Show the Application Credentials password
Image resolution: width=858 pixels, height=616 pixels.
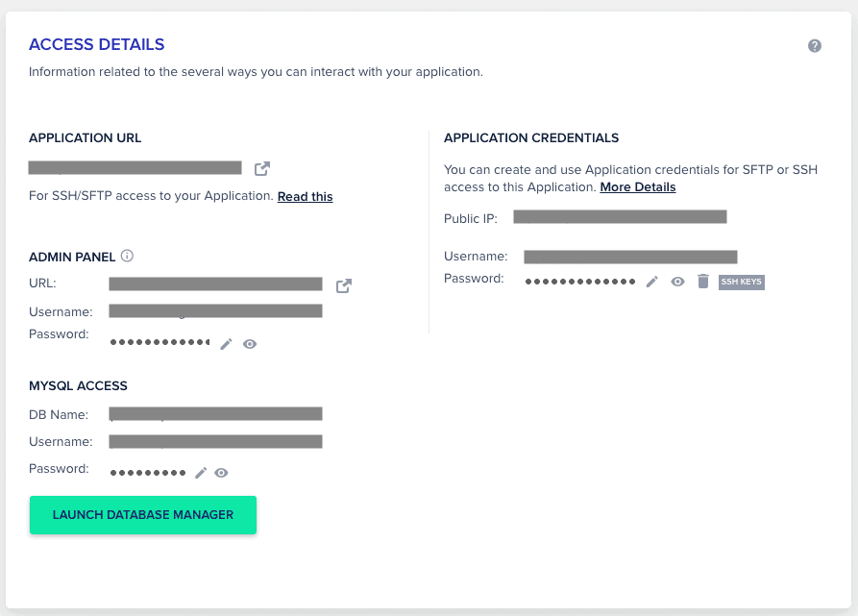click(x=677, y=282)
